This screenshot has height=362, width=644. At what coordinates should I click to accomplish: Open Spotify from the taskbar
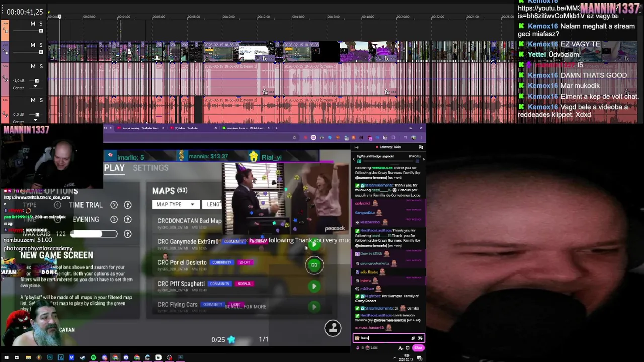(x=93, y=358)
